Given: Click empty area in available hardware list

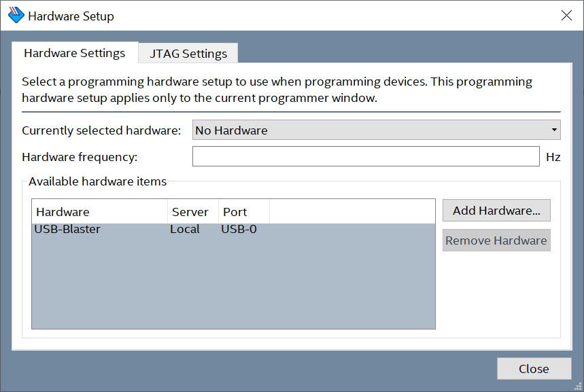Looking at the screenshot, I should [233, 285].
